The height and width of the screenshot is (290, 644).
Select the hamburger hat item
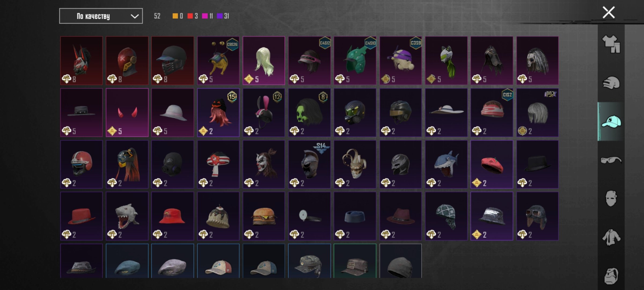[x=264, y=216]
